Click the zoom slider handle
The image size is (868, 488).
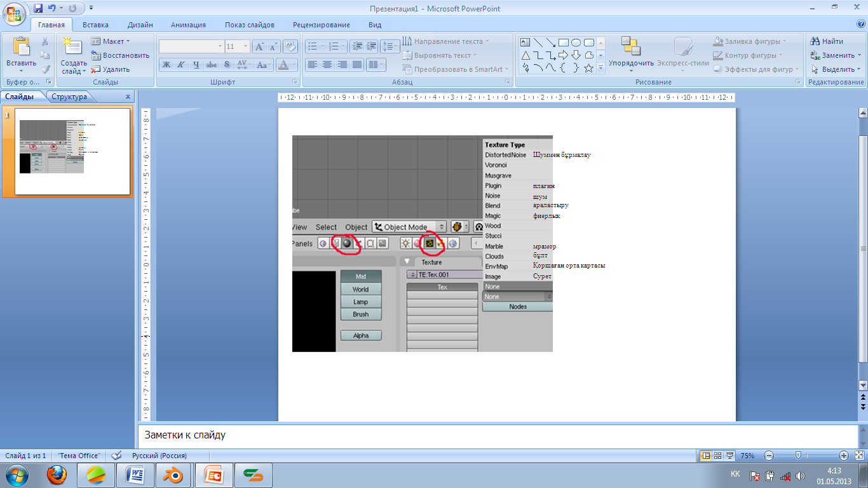point(798,456)
